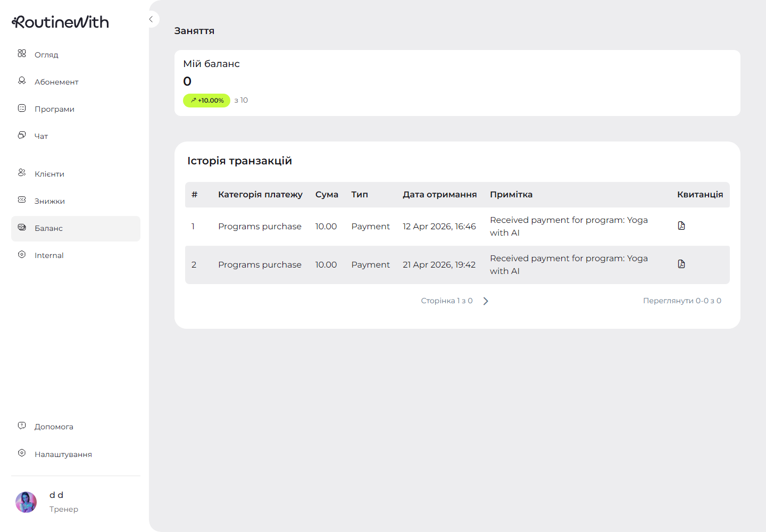The image size is (766, 532).
Task: Click the +10.00% growth badge
Action: coord(207,101)
